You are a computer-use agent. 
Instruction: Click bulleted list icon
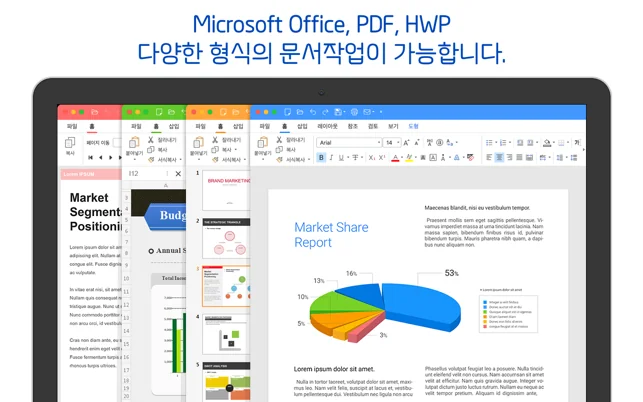click(x=489, y=142)
